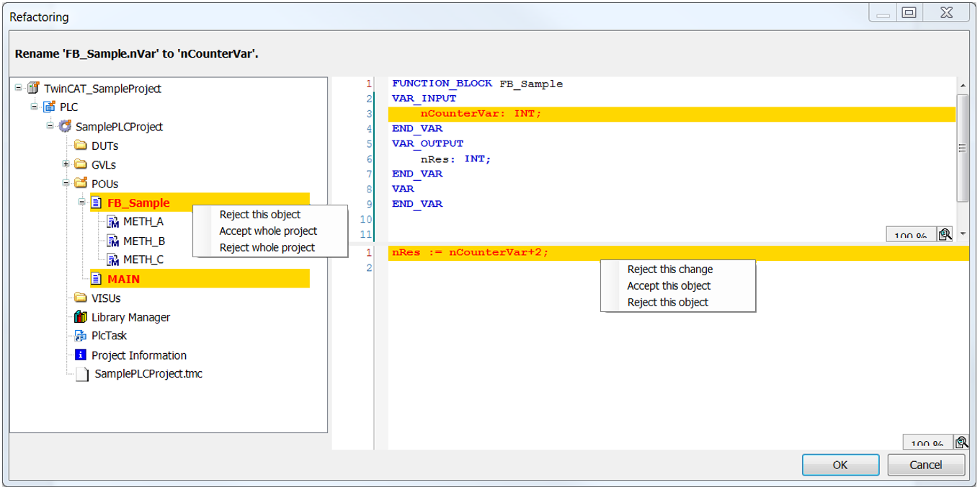The image size is (980, 490).
Task: Click the SamplePLCProject gear icon
Action: 65,126
